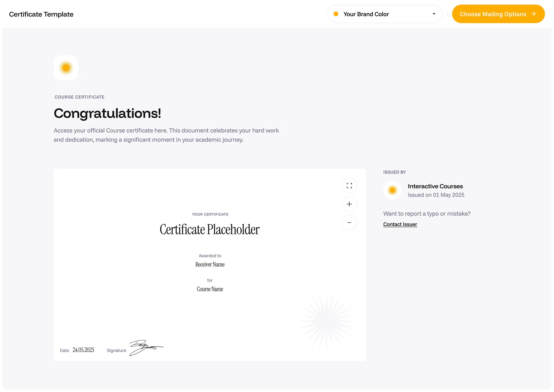554x392 pixels.
Task: Click the Receiver Name field on certificate
Action: [210, 264]
